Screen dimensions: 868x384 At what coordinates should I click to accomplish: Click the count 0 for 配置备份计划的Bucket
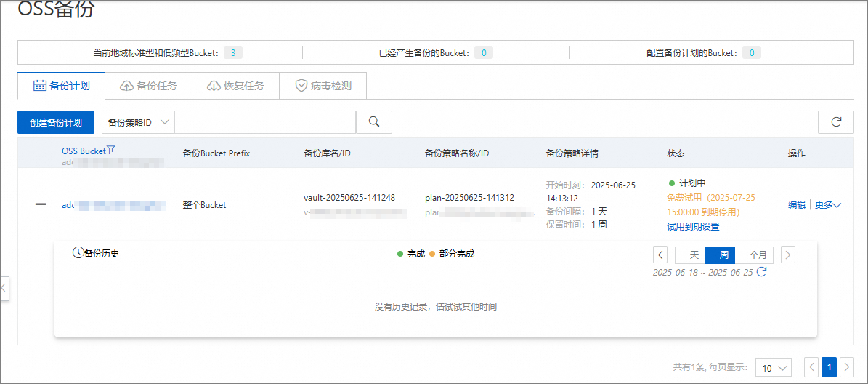[x=752, y=53]
